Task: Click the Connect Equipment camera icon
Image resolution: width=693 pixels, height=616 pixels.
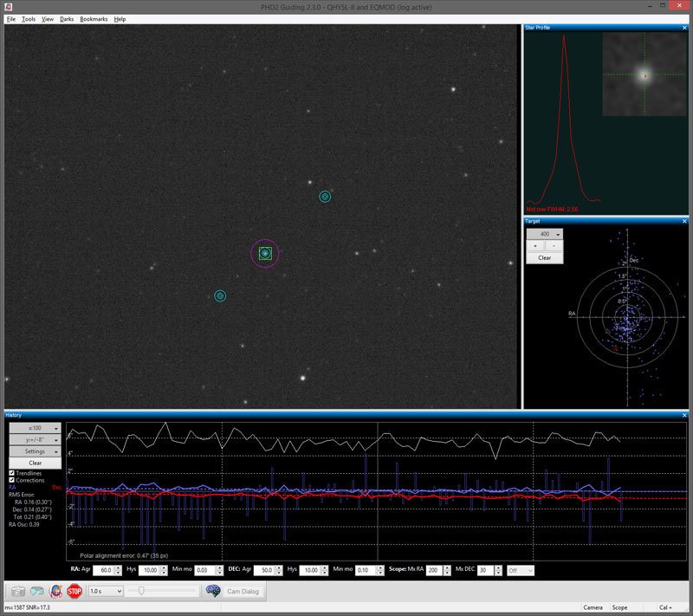Action: [x=17, y=591]
